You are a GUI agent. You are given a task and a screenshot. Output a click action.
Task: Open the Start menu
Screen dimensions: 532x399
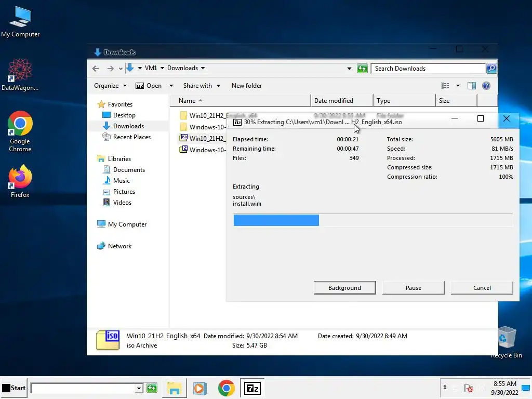pos(14,388)
